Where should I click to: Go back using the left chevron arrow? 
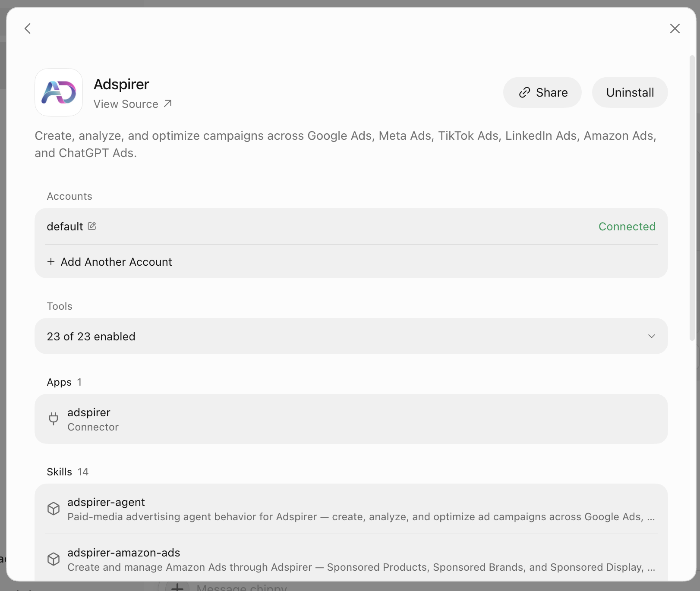(28, 28)
